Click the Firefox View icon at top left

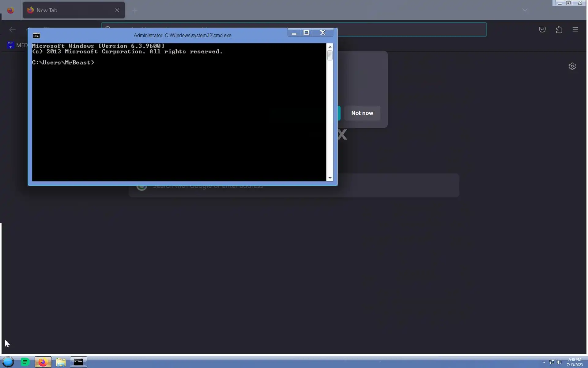10,10
